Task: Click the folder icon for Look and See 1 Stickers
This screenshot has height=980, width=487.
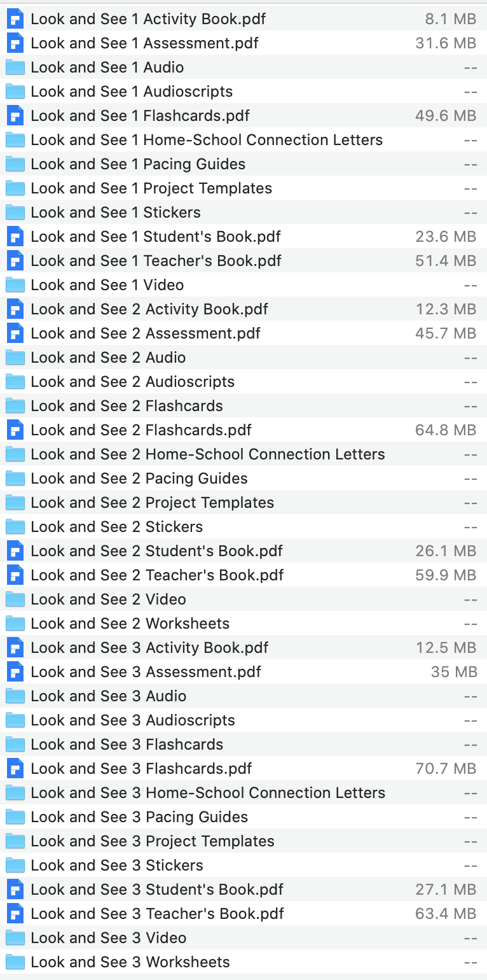Action: tap(15, 212)
